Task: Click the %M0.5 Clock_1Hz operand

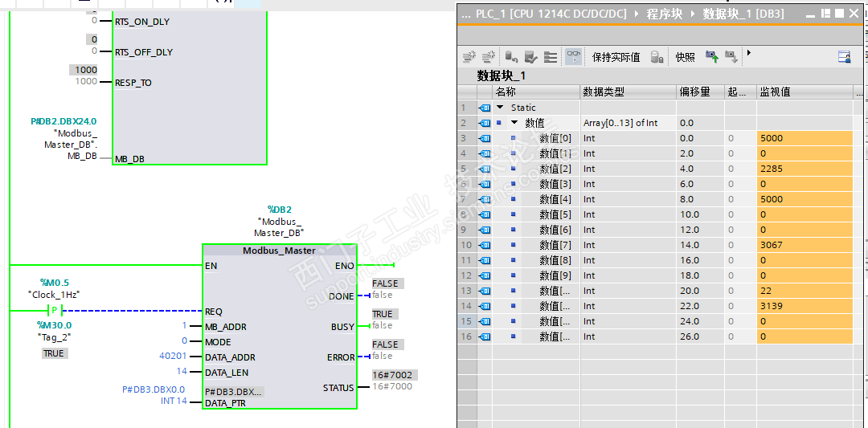Action: point(53,288)
